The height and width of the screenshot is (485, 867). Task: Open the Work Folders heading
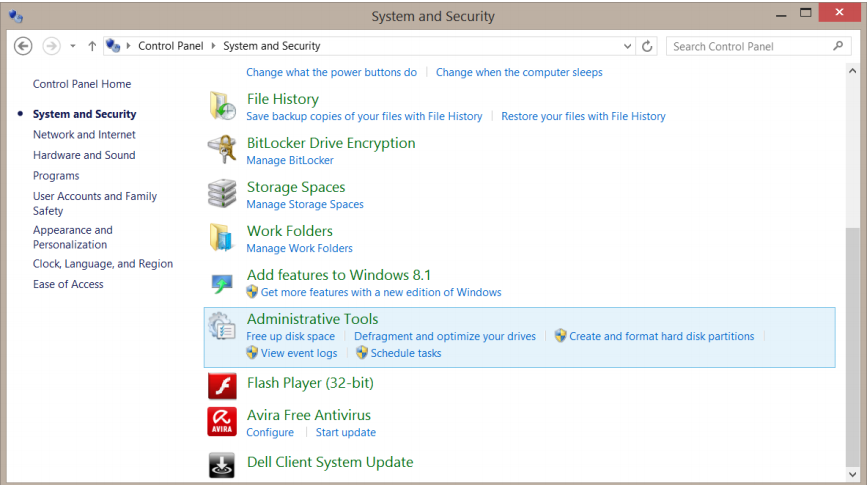290,231
